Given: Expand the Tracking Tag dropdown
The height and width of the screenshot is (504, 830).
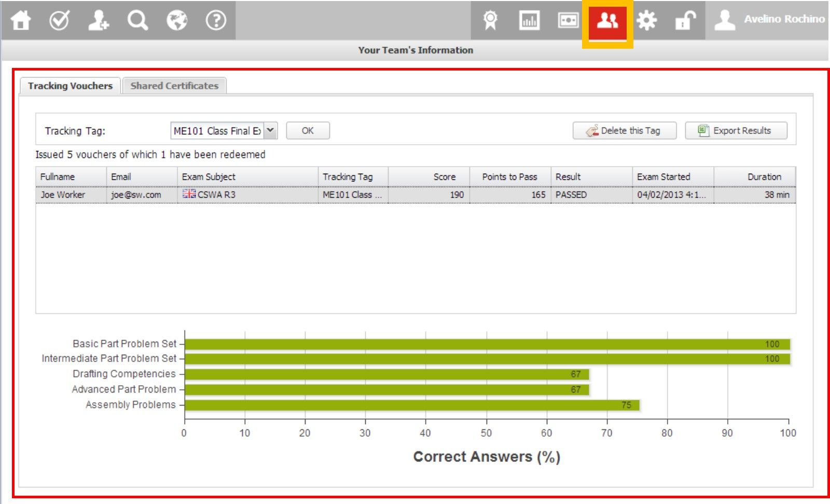Looking at the screenshot, I should [270, 130].
